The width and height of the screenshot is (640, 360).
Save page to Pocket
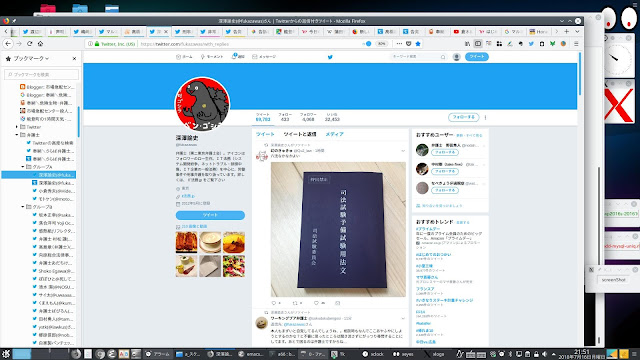coord(409,44)
